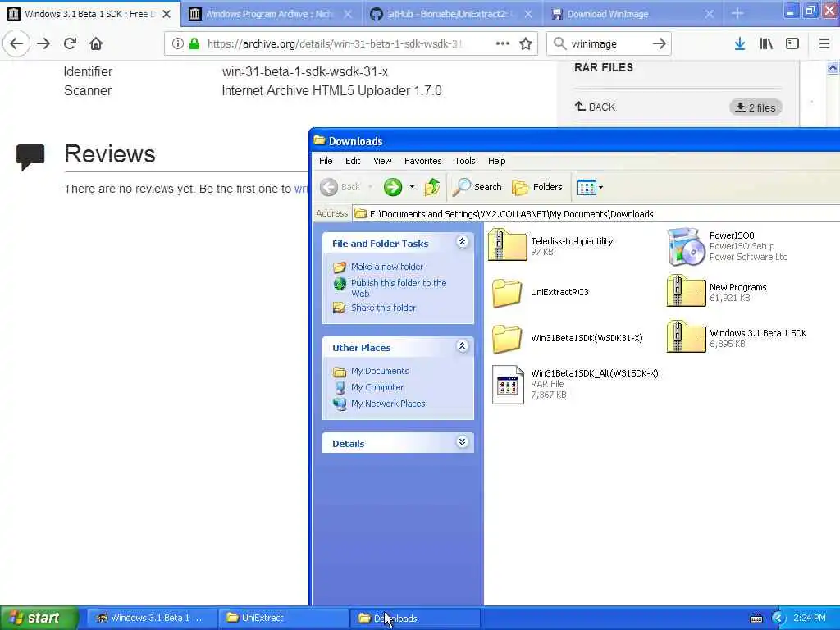This screenshot has height=630, width=840.
Task: Select Win31Beta1SDK_Alt(W31SDK-X) RAR file
Action: pos(575,384)
